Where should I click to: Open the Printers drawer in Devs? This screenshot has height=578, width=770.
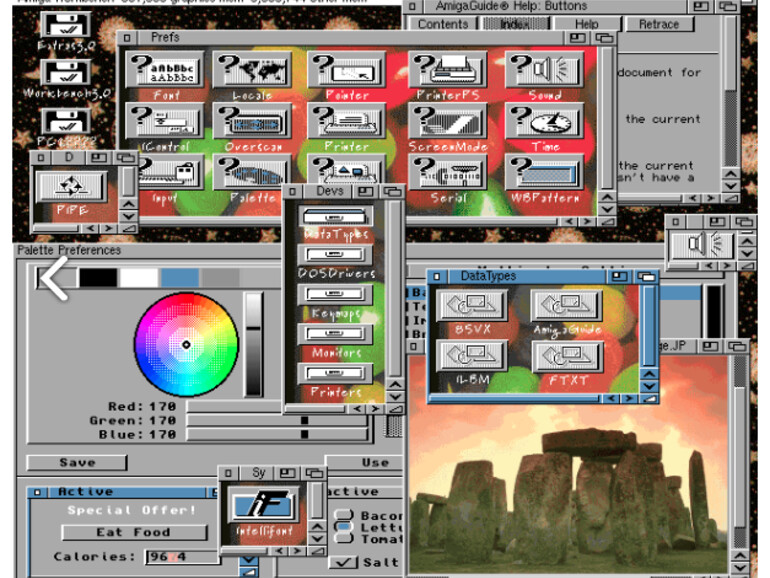point(335,373)
